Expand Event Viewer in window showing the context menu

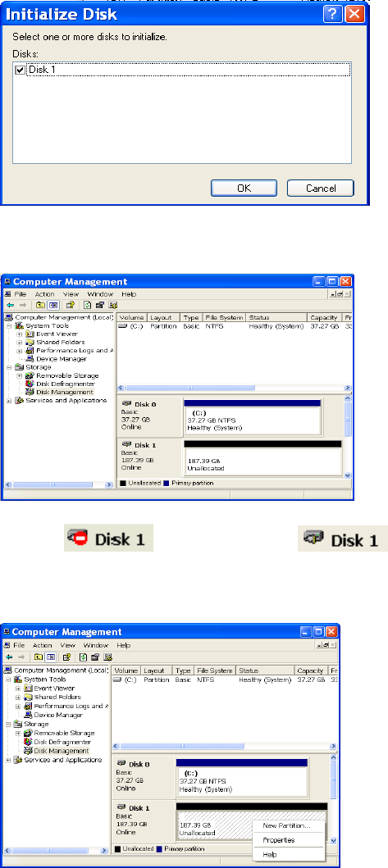(18, 688)
